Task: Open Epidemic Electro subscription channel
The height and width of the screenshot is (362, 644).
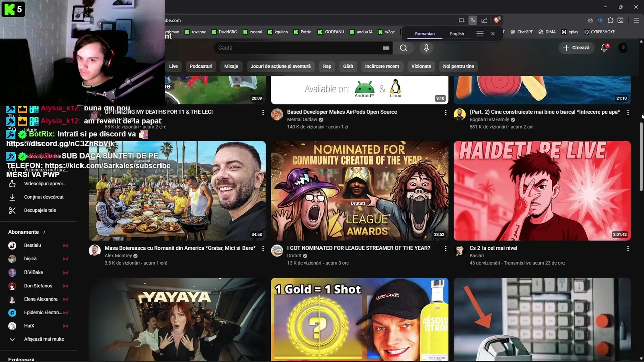Action: pyautogui.click(x=39, y=313)
